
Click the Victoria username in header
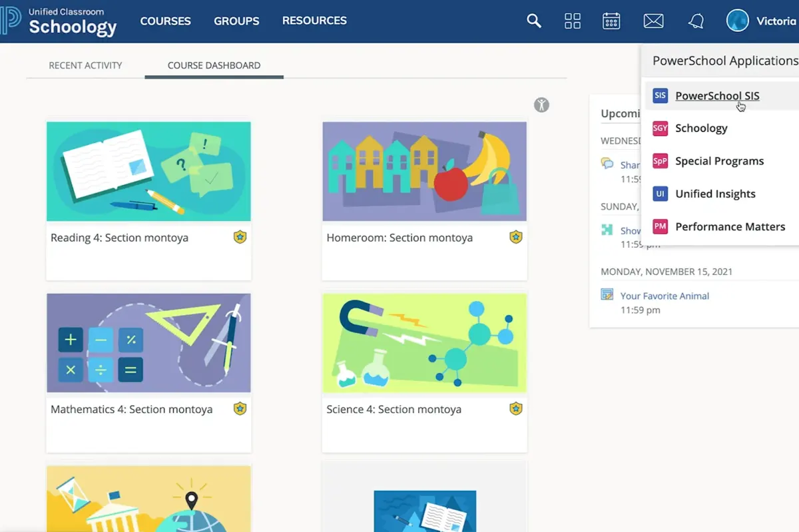776,21
